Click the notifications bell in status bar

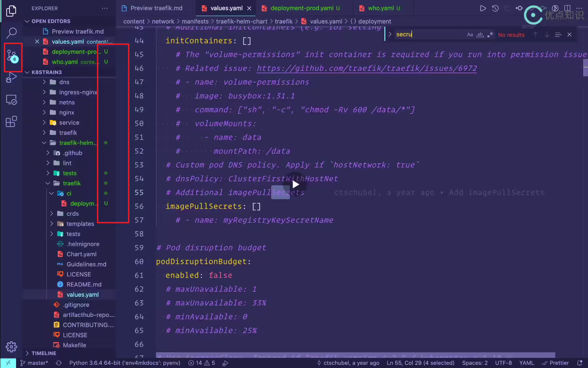(579, 363)
